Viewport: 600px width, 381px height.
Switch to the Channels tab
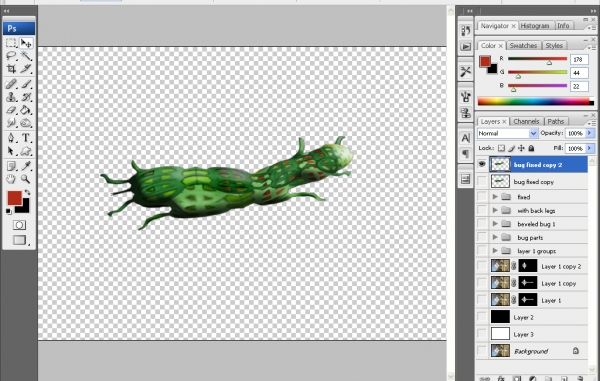(x=526, y=121)
